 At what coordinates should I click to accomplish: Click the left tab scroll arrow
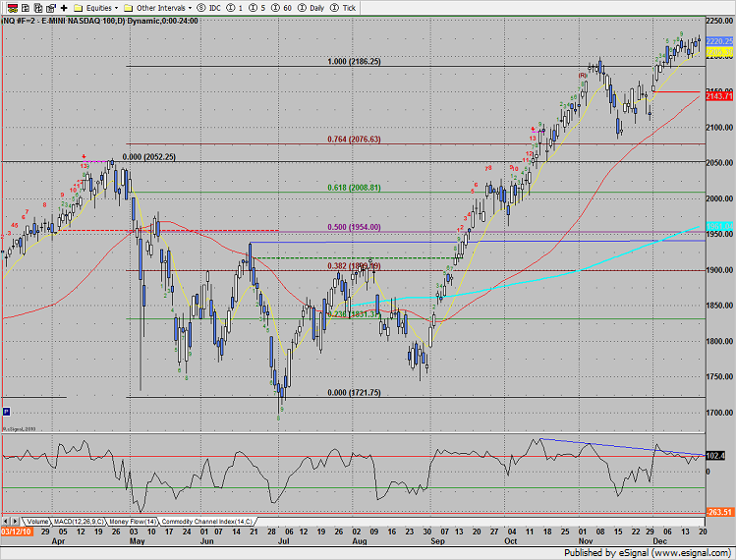(x=6, y=522)
